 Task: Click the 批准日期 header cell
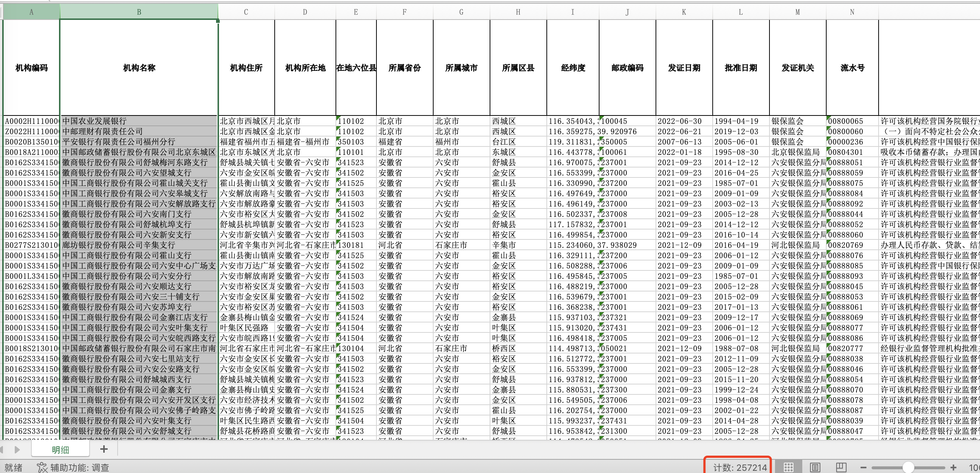coord(740,68)
